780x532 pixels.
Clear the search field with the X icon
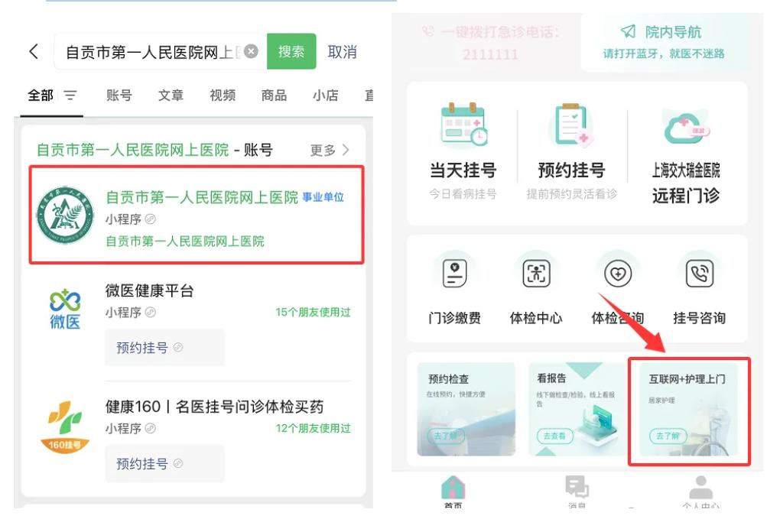pos(252,51)
